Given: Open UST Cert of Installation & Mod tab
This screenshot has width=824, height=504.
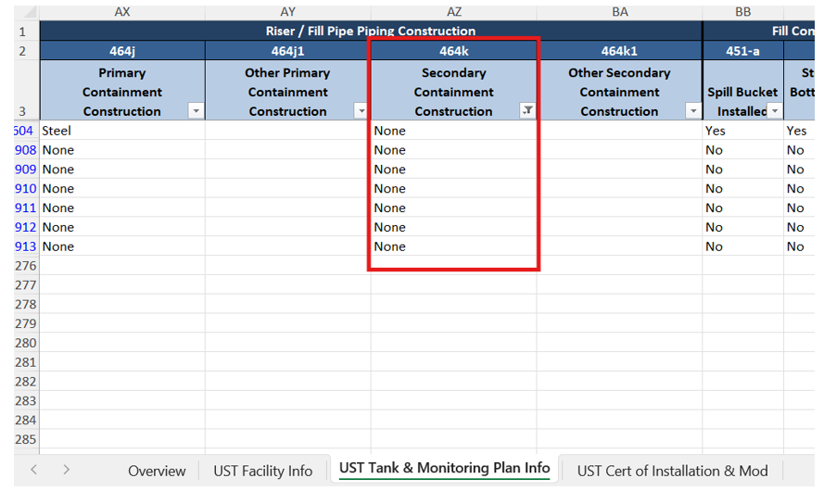Looking at the screenshot, I should coord(672,471).
